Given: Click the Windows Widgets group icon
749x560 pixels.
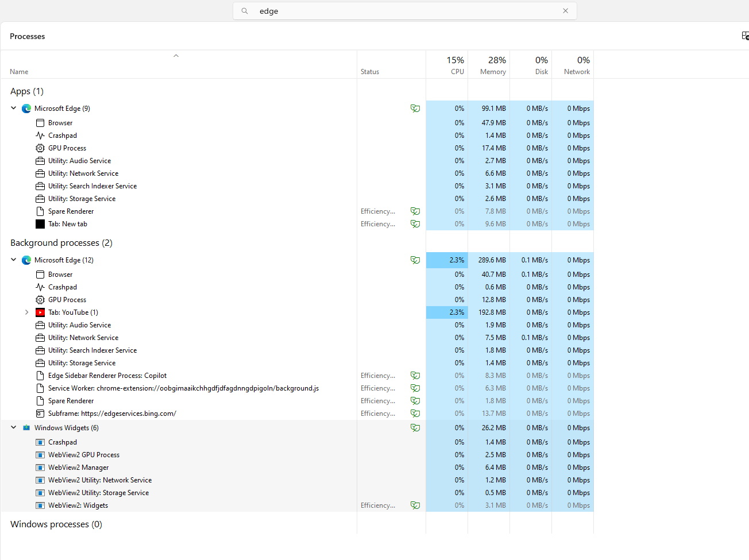Looking at the screenshot, I should 26,428.
